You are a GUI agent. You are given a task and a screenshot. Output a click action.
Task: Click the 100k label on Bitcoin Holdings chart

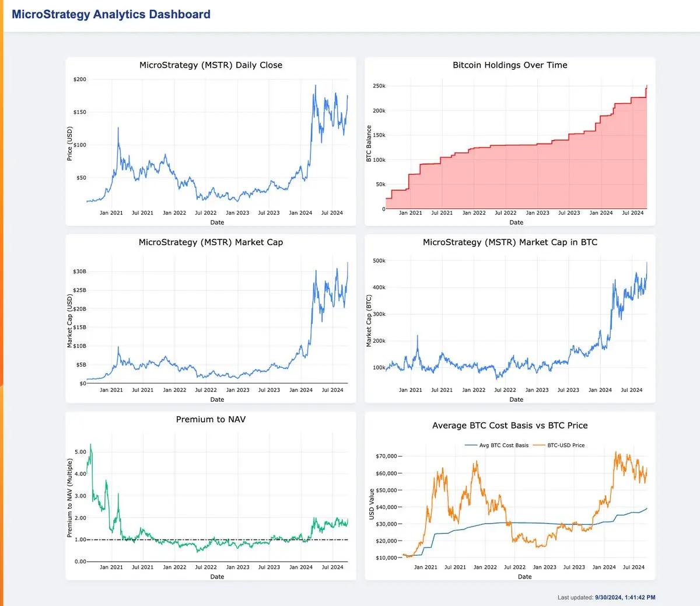point(379,160)
